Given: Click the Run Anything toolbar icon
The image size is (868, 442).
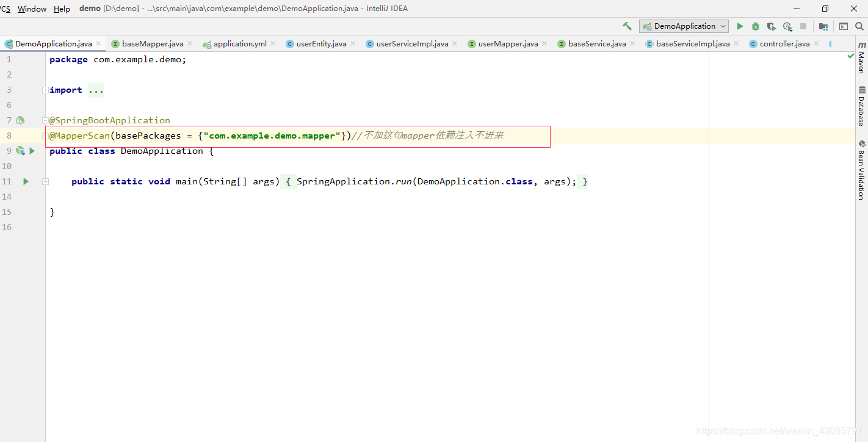Looking at the screenshot, I should tap(844, 26).
